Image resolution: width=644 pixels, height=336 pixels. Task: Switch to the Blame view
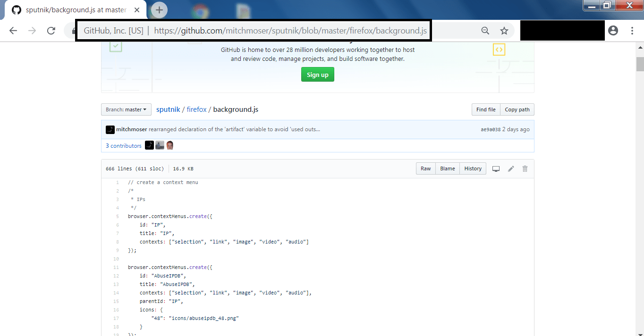pos(447,168)
